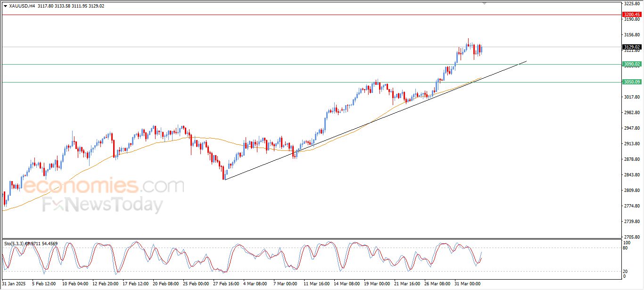Screen dimensions: 644x290
Task: Click the 3225.80 price axis value
Action: pos(632,4)
